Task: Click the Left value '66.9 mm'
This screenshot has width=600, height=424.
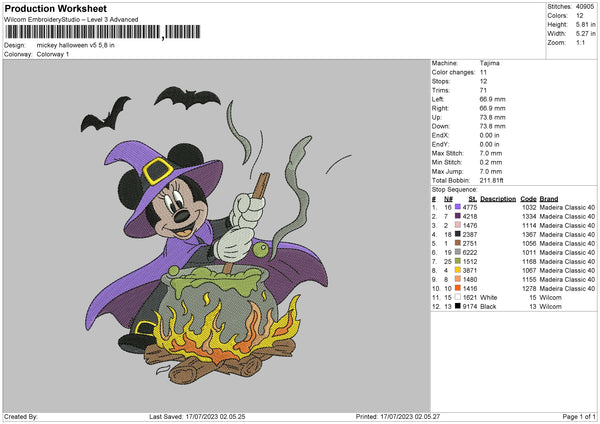Action: click(492, 99)
